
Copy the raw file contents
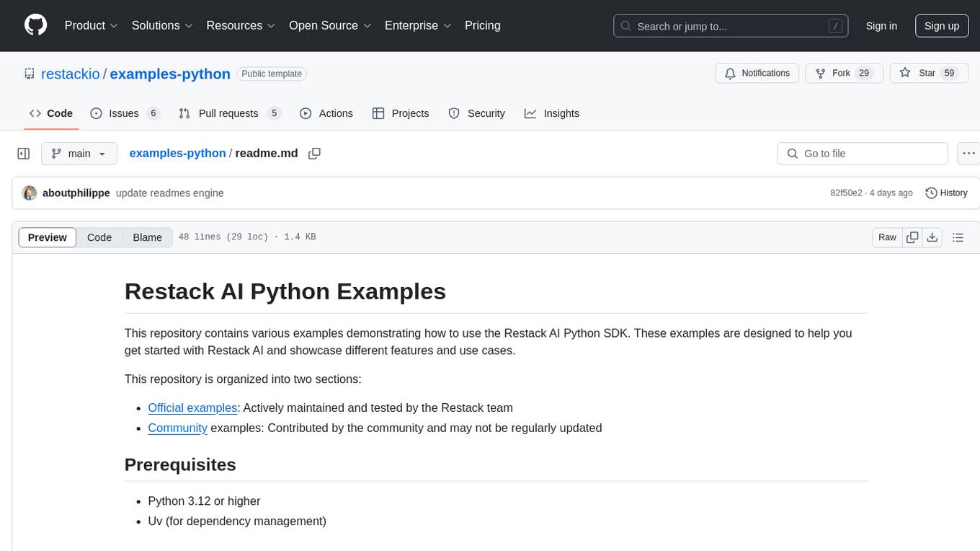tap(912, 237)
